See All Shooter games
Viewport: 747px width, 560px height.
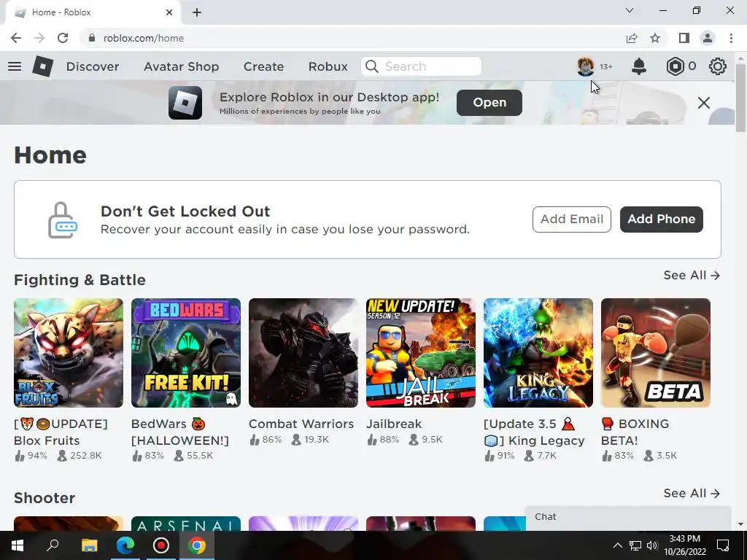(692, 494)
